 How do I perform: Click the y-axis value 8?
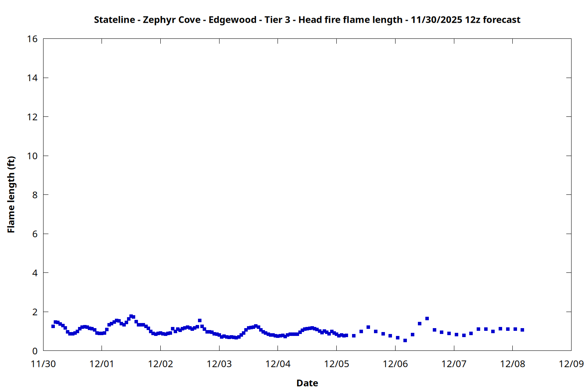(35, 195)
